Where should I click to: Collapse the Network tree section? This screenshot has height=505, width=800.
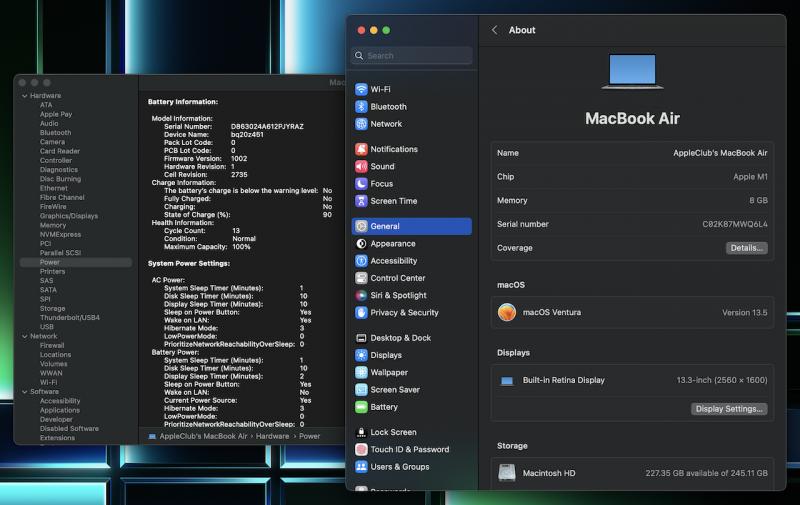24,336
